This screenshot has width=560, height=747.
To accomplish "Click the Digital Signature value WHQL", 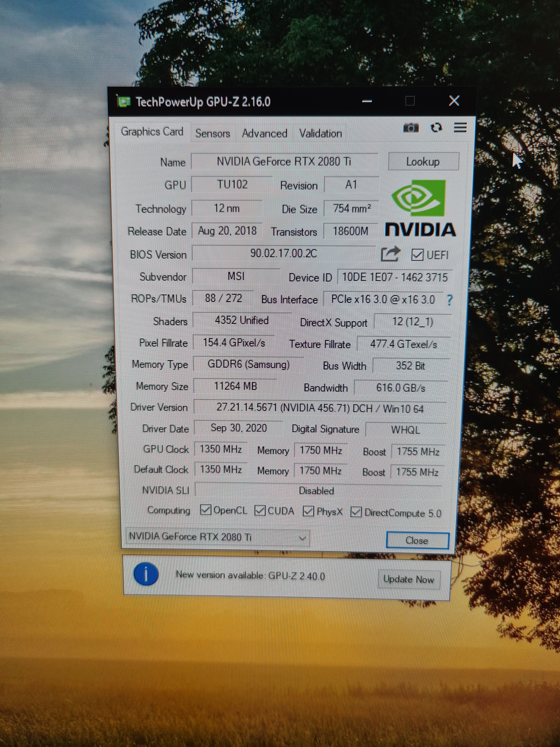I will pos(406,430).
